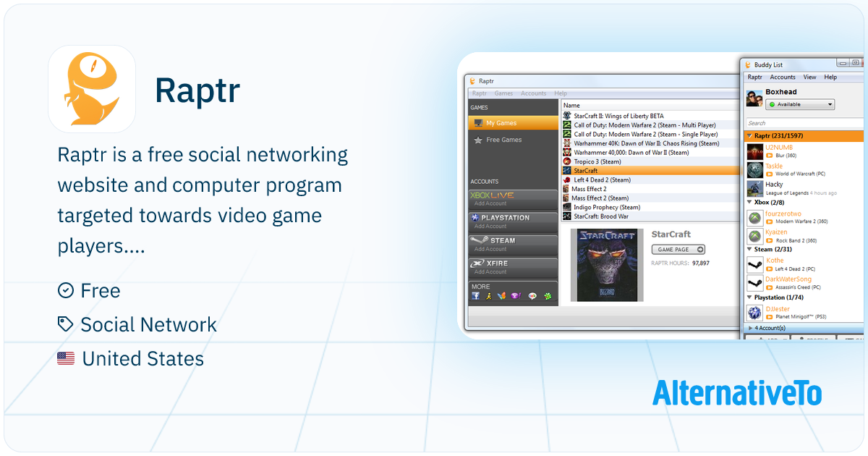868x456 pixels.
Task: Click the Social Network tag icon
Action: 66,324
